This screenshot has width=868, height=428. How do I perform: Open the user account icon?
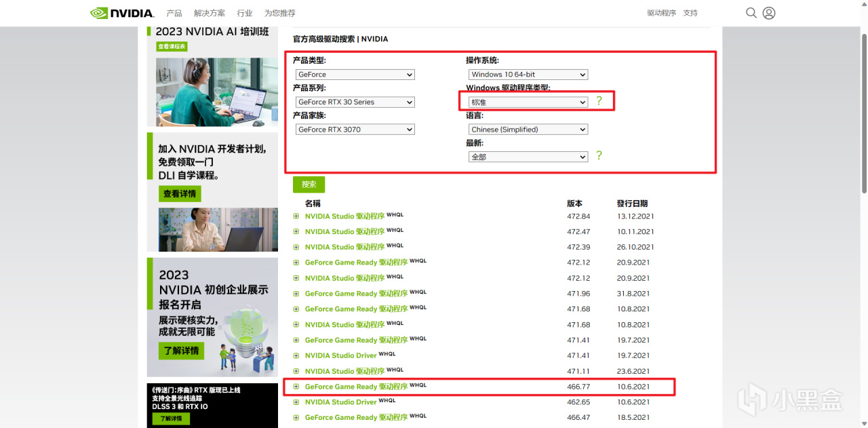pos(769,13)
